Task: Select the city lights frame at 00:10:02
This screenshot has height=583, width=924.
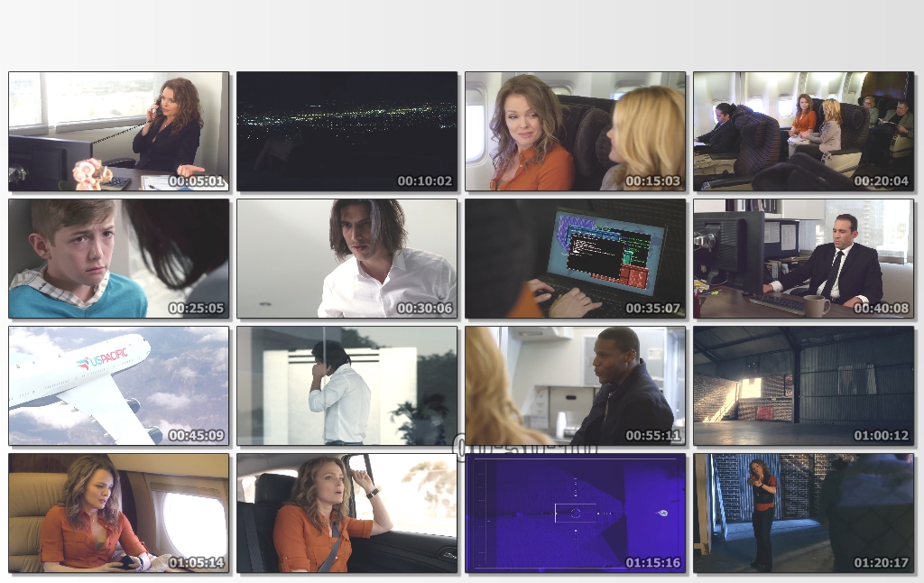Action: pos(347,132)
